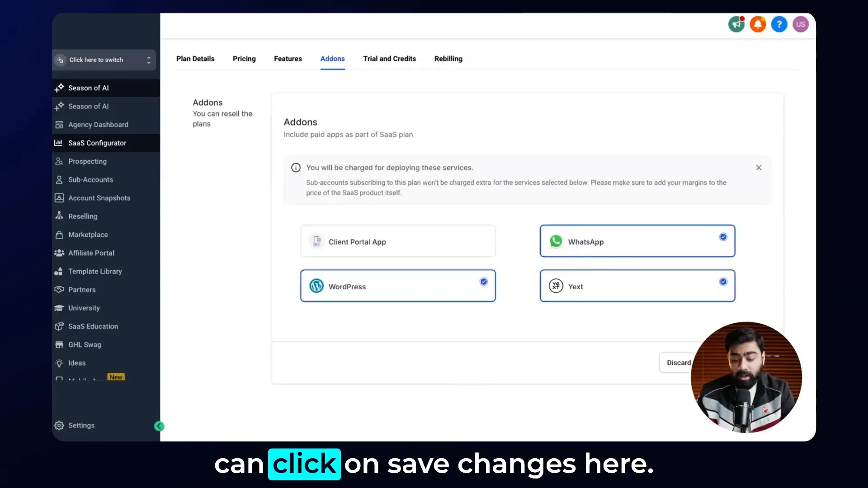Screen dimensions: 868x488
Task: Open the Agency Dashboard link
Action: point(98,125)
